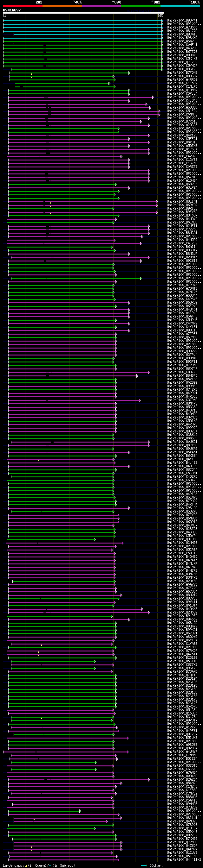The width and height of the screenshot is (203, 868).
Task: Select hit label UniRef100_C4JG48
Action: [x=182, y=100]
